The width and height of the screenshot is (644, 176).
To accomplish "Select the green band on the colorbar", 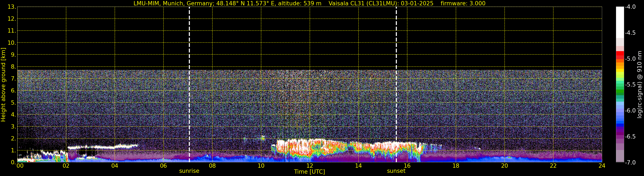I will coord(620,91).
